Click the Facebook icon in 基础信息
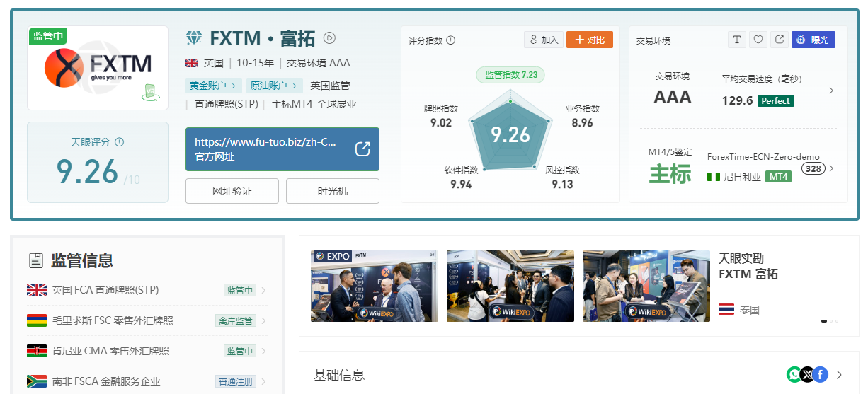 821,374
